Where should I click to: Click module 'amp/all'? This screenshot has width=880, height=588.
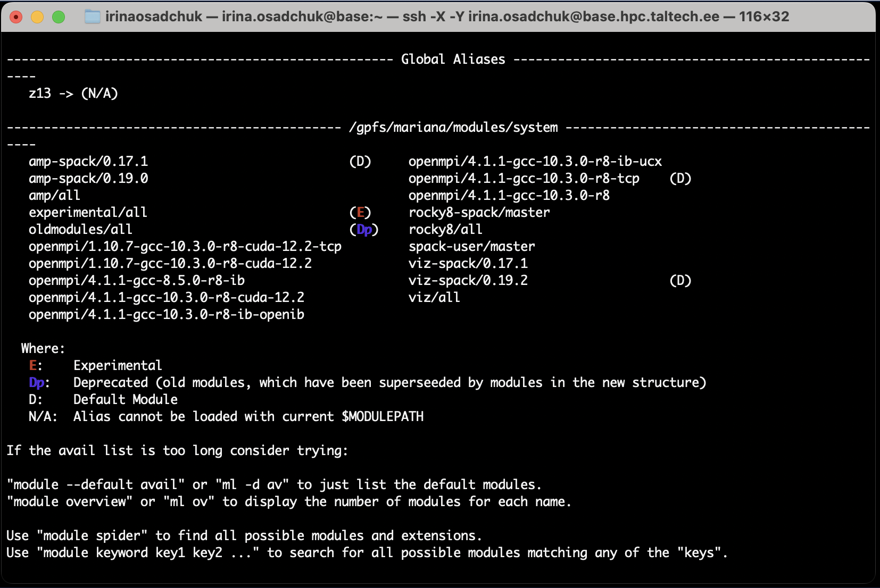coord(54,196)
